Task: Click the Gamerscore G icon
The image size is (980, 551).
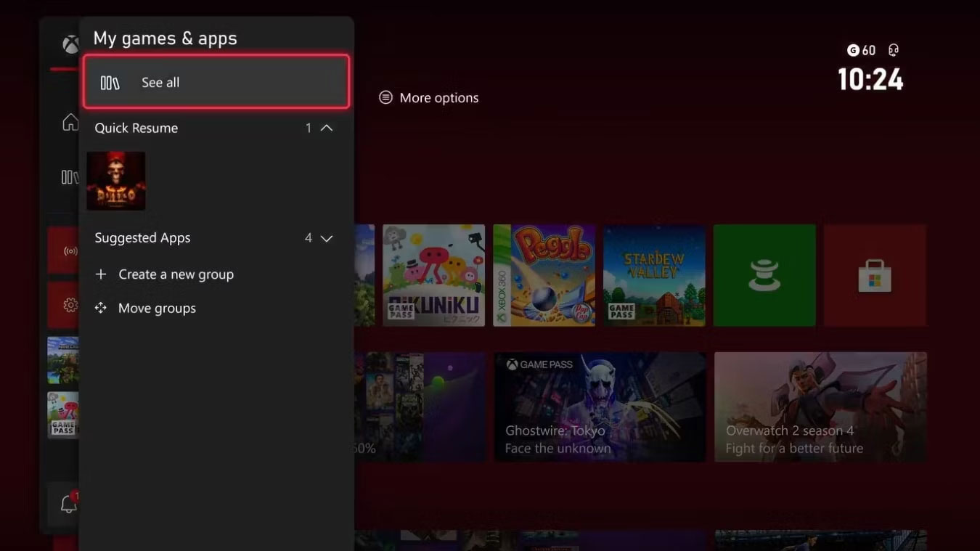Action: 853,50
